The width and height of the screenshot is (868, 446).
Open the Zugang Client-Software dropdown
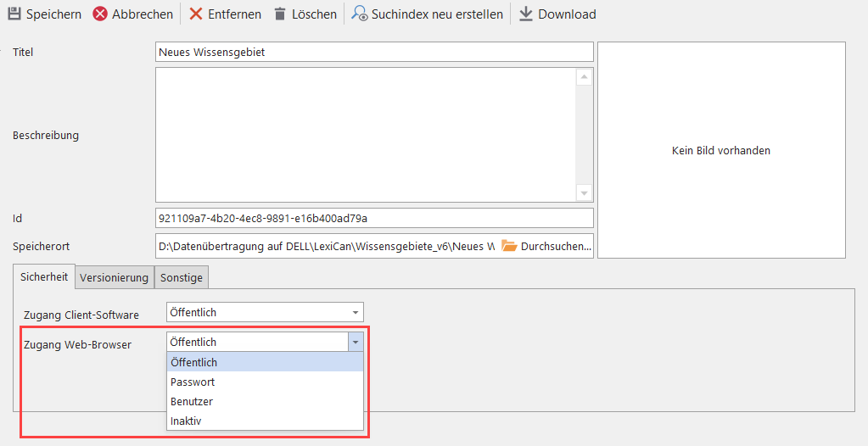(x=355, y=312)
